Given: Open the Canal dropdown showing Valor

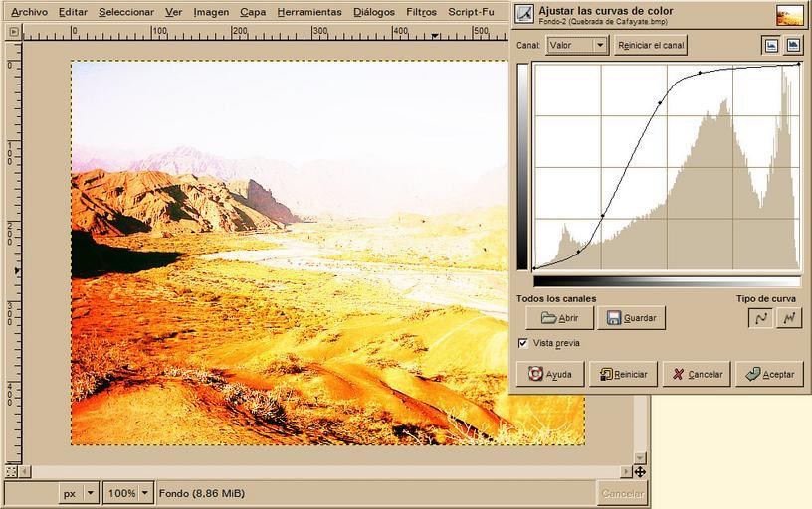Looking at the screenshot, I should pyautogui.click(x=577, y=45).
